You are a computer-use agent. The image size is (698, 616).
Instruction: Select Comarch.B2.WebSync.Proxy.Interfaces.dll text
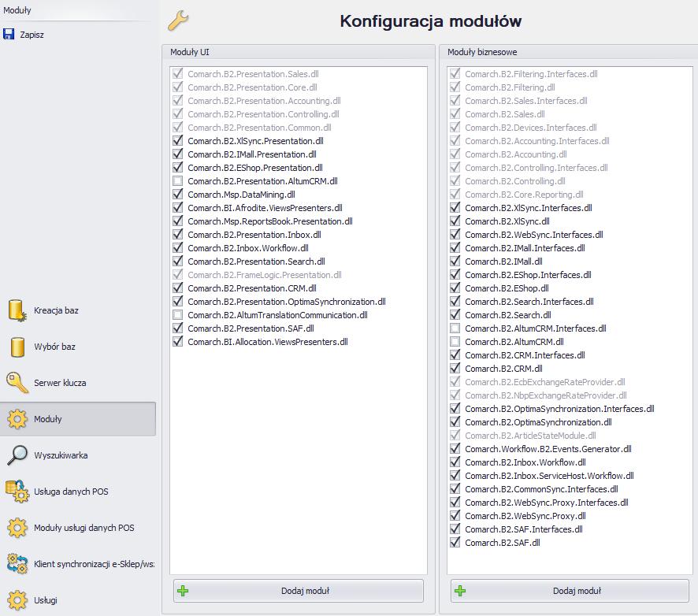[x=547, y=502]
